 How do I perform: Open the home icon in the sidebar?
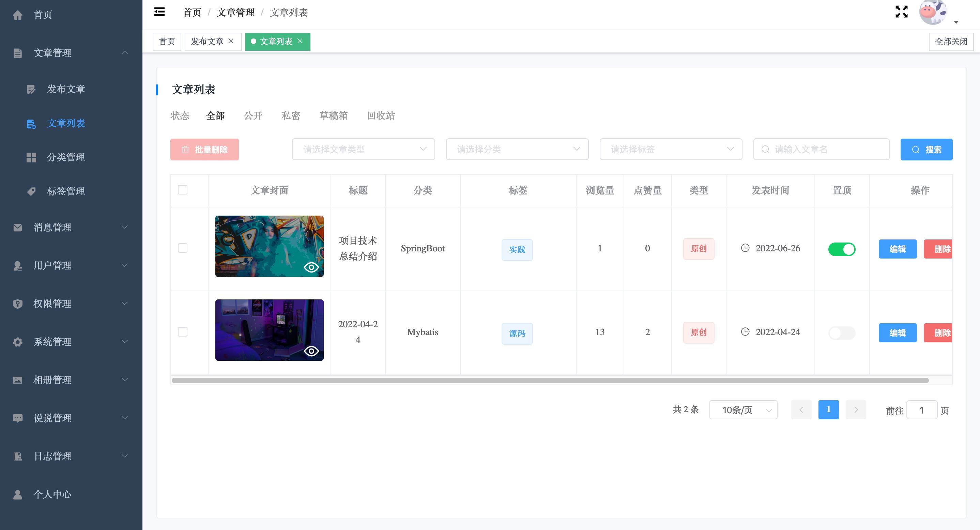17,15
